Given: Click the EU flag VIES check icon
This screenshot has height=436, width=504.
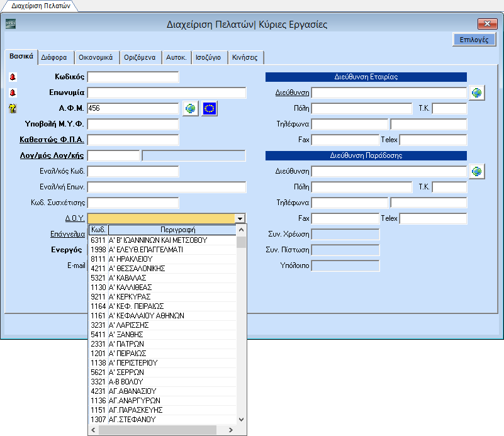Looking at the screenshot, I should click(x=210, y=108).
